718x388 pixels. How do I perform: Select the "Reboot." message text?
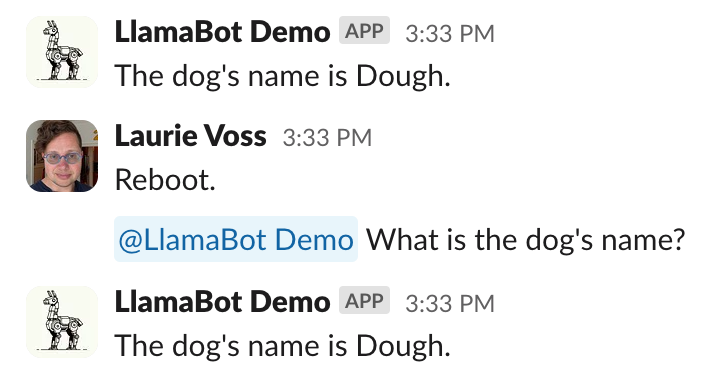[165, 180]
